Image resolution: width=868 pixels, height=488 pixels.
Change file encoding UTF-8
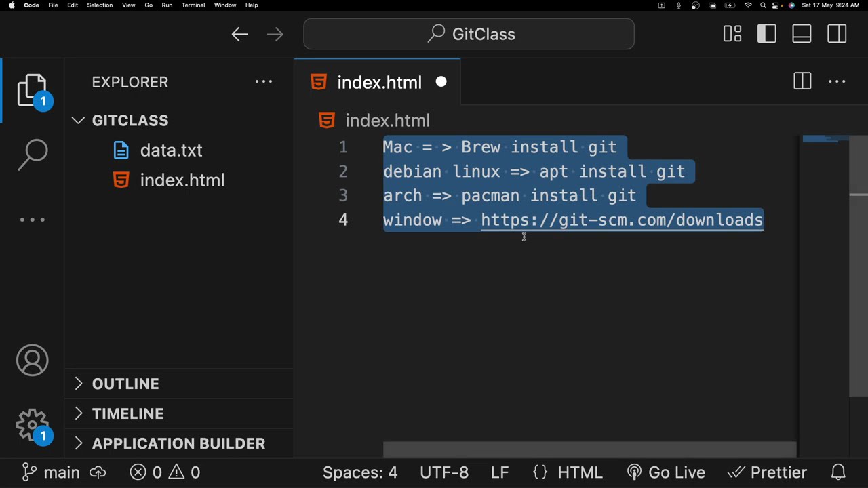[444, 472]
